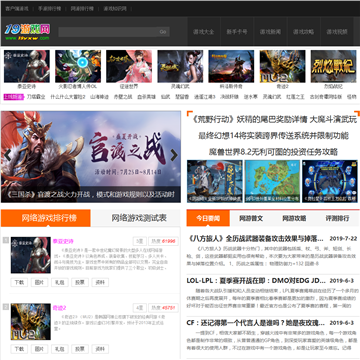Open the blue mecha thumbnail under headlines
360x360 pixels.
(x=330, y=181)
